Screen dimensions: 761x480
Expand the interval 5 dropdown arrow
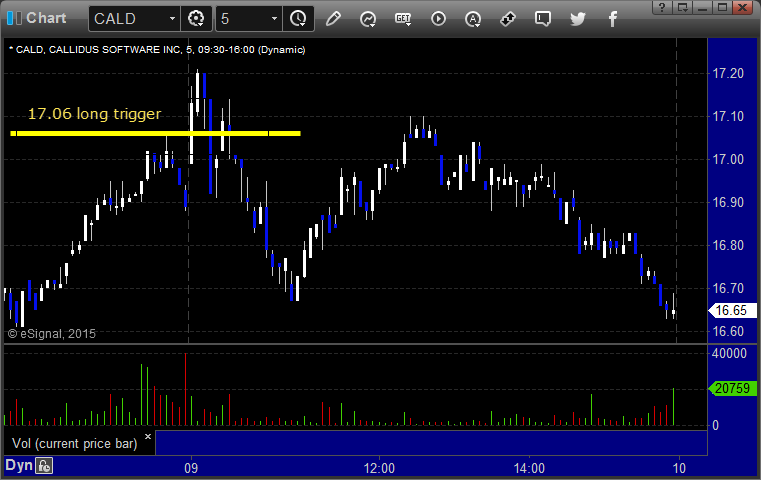point(274,19)
